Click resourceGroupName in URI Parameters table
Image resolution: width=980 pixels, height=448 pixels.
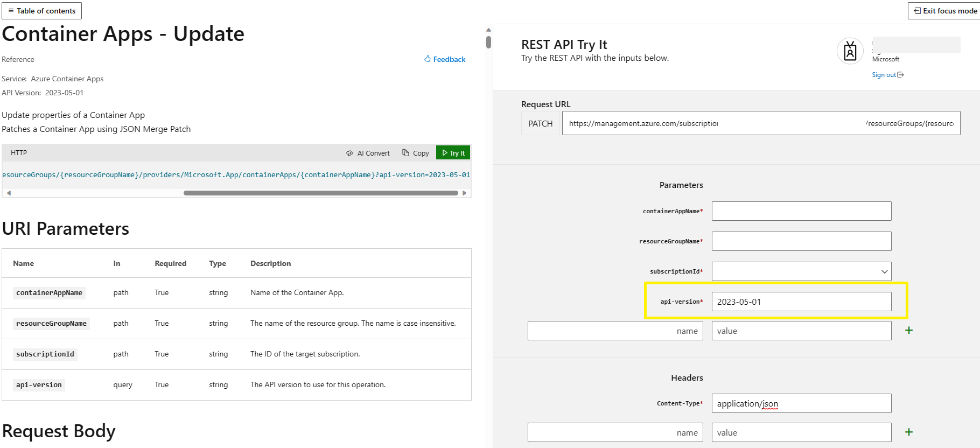[51, 324]
